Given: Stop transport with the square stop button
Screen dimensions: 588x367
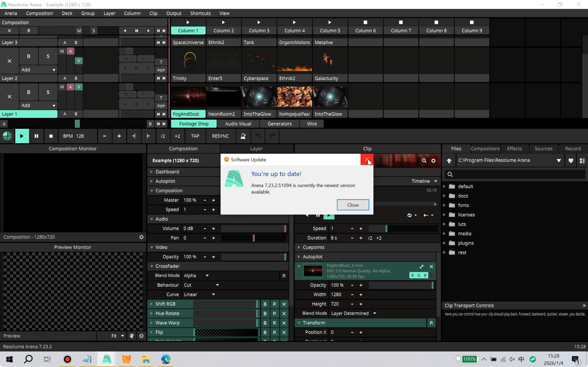Looking at the screenshot, I should click(x=51, y=136).
